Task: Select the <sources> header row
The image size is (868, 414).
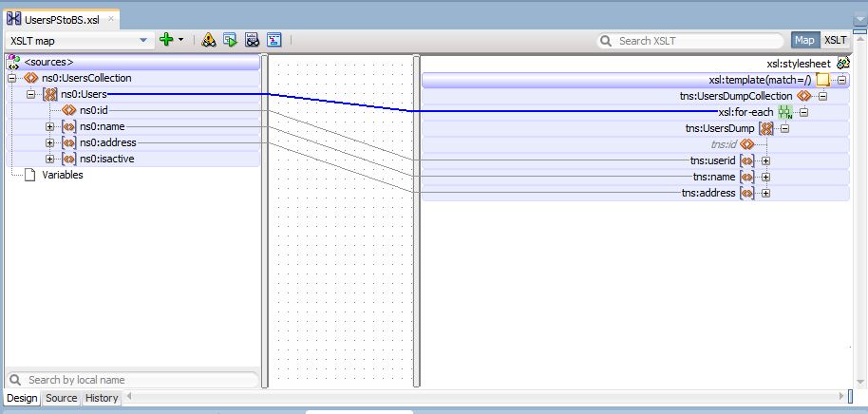Action: (133, 62)
